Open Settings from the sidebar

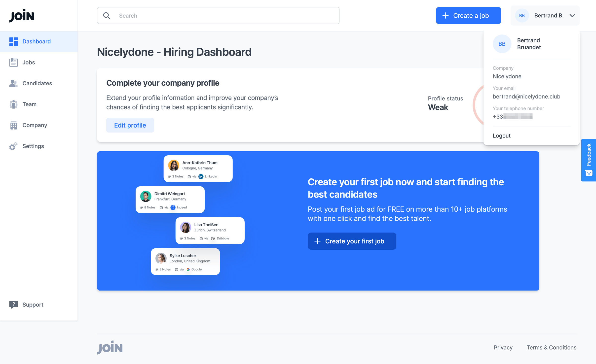(x=39, y=146)
